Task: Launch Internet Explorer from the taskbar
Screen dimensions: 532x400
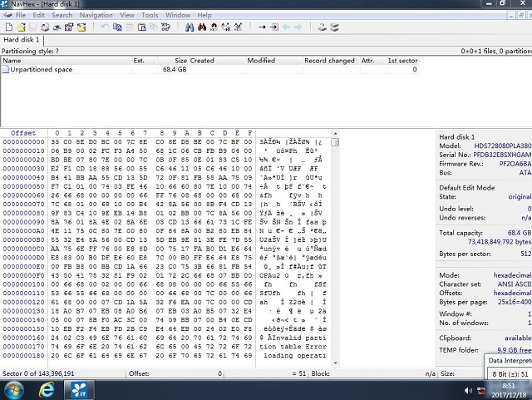Action: (x=47, y=390)
